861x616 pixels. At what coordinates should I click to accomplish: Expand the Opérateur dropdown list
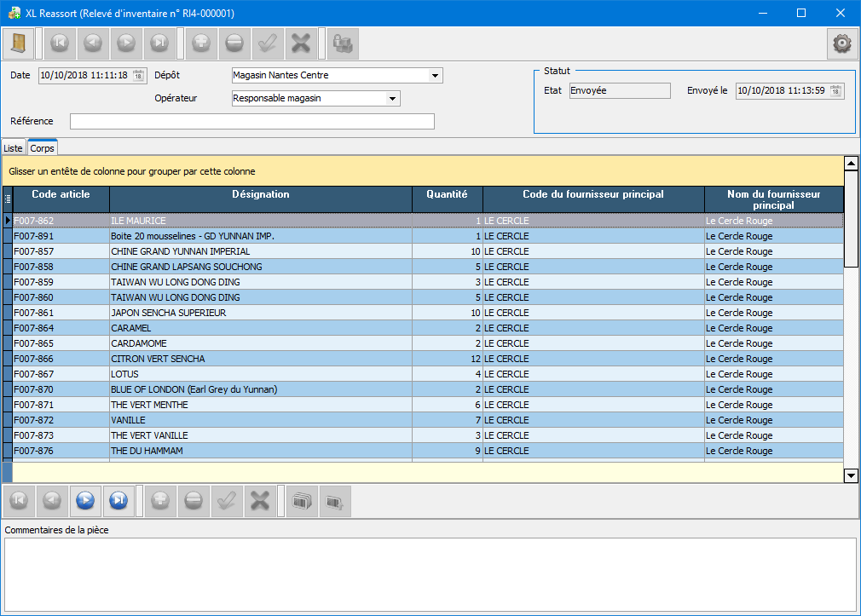[x=392, y=99]
